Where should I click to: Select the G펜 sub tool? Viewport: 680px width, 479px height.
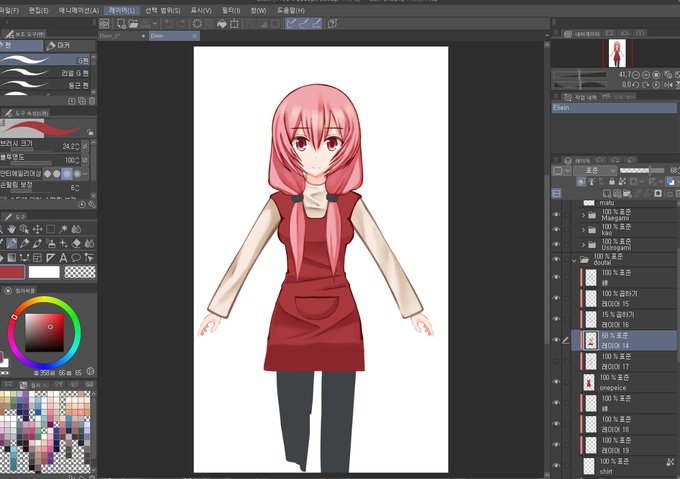click(45, 60)
